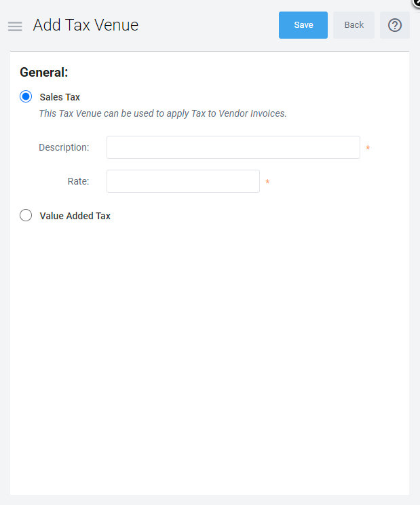Click the Description field label
The height and width of the screenshot is (505, 420).
64,147
